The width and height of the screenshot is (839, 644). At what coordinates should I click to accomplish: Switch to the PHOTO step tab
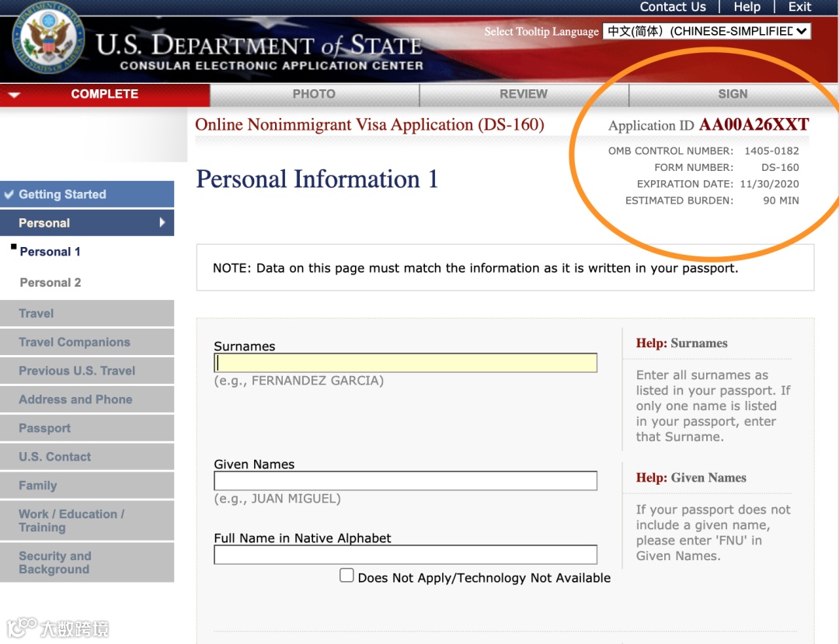[x=314, y=94]
